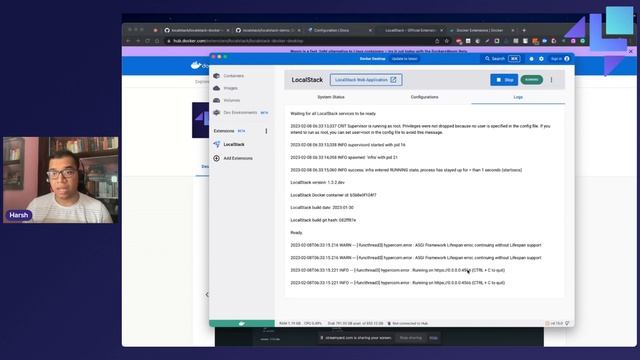Click the LocalStack version log line
Viewport: 640px width, 360px height.
tap(317, 182)
